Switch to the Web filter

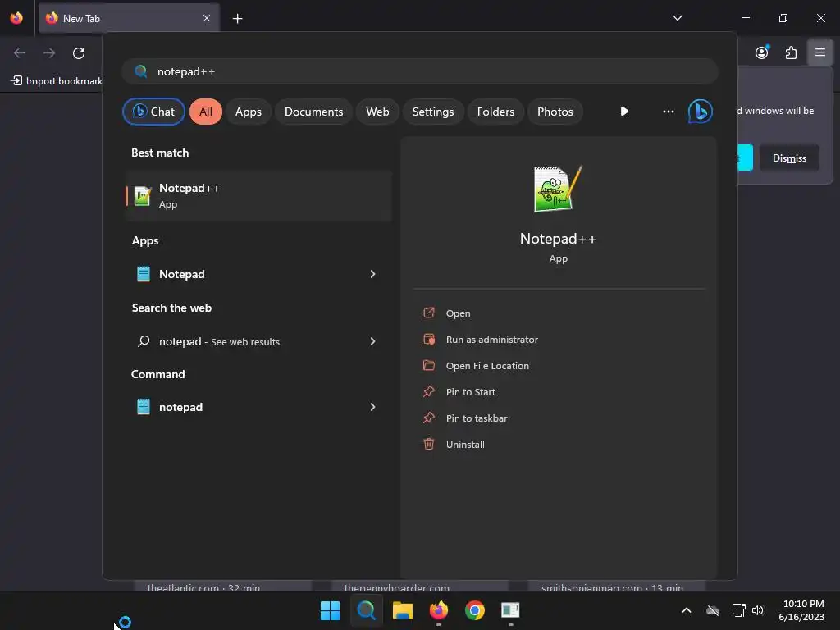pos(377,112)
